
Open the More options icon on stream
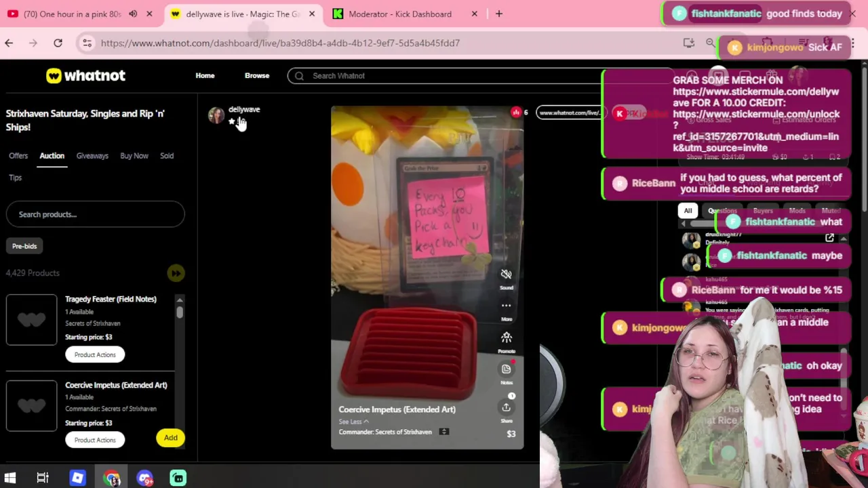(506, 306)
